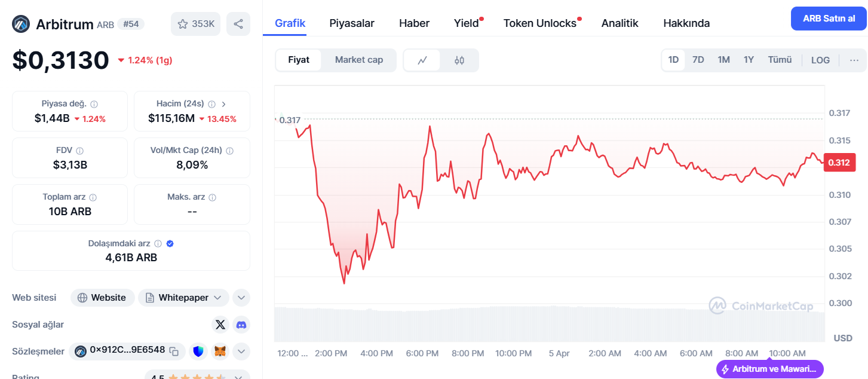
Task: Click the Ethereum token icon next to contract address
Action: point(81,351)
